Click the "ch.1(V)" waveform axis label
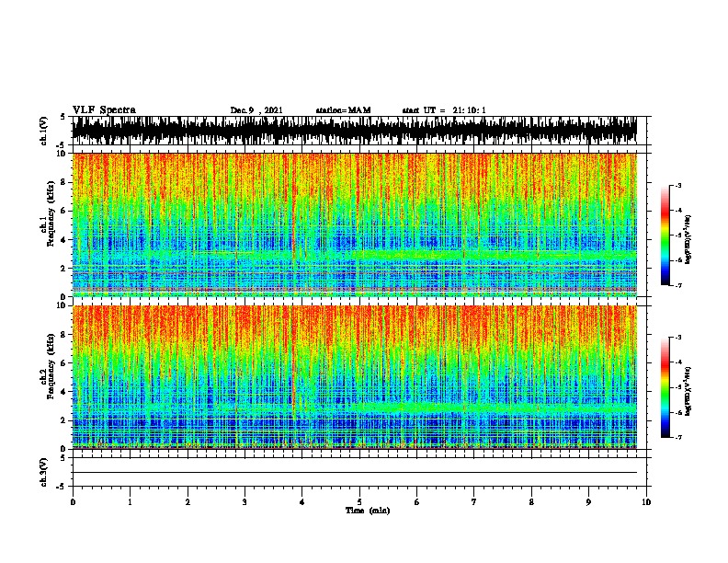728x563 pixels. [x=43, y=131]
